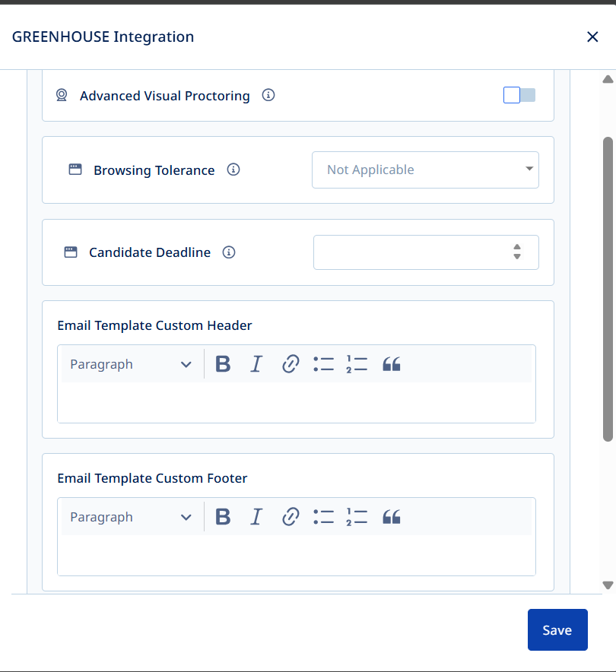Click the webcam icon beside Advanced Visual Proctoring

click(62, 95)
